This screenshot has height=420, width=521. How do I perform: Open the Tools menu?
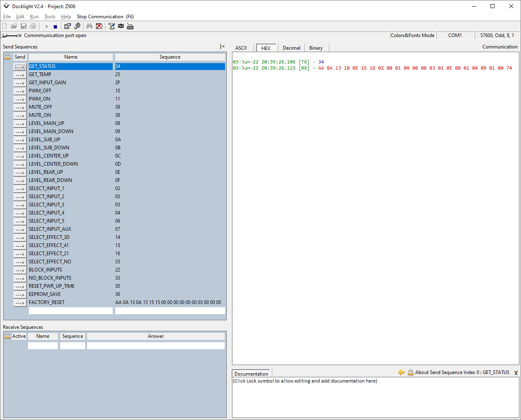point(50,17)
